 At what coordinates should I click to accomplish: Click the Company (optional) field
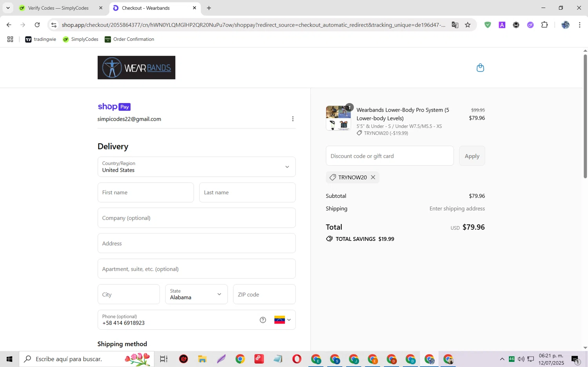click(196, 218)
